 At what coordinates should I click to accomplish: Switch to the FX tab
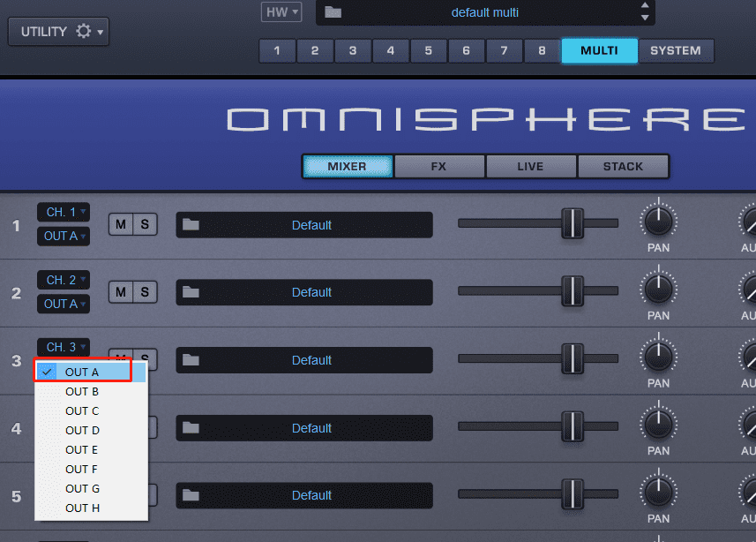coord(438,166)
